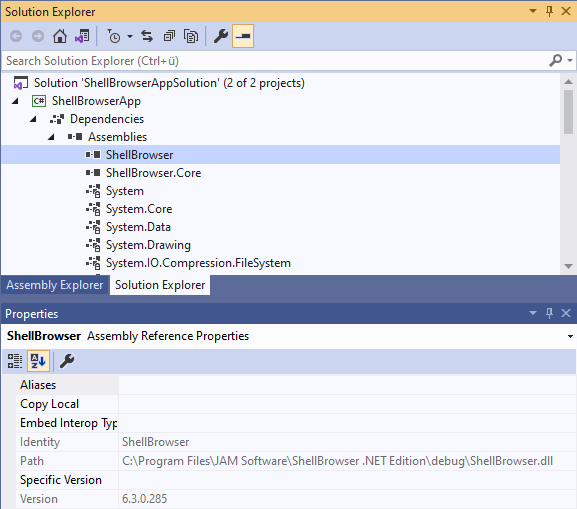Screen dimensions: 577x509
Task: Switch Properties to Categorized view
Action: (x=15, y=361)
